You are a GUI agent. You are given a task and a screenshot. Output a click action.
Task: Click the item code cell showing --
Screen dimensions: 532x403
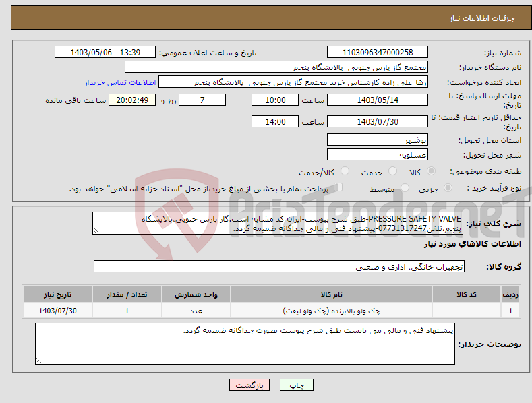tap(467, 311)
